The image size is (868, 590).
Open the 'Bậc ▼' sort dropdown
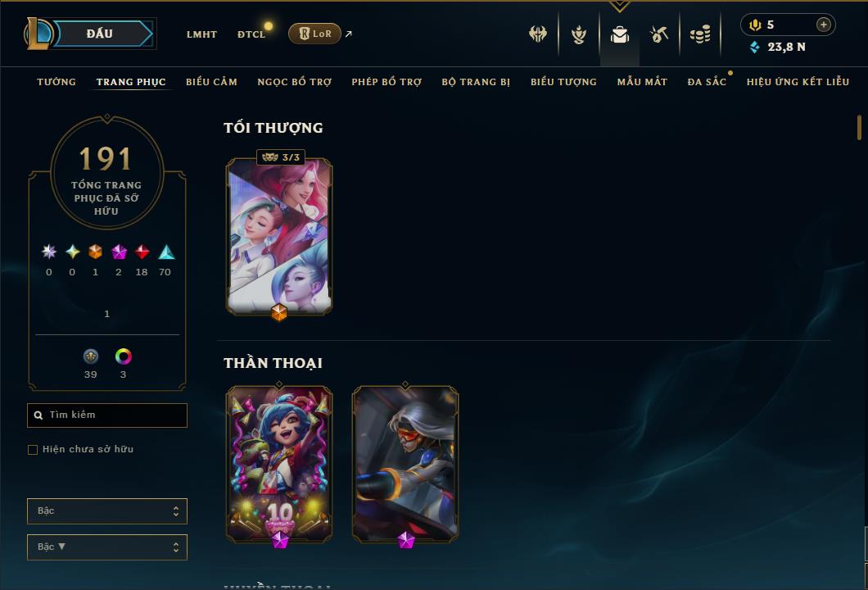(106, 547)
